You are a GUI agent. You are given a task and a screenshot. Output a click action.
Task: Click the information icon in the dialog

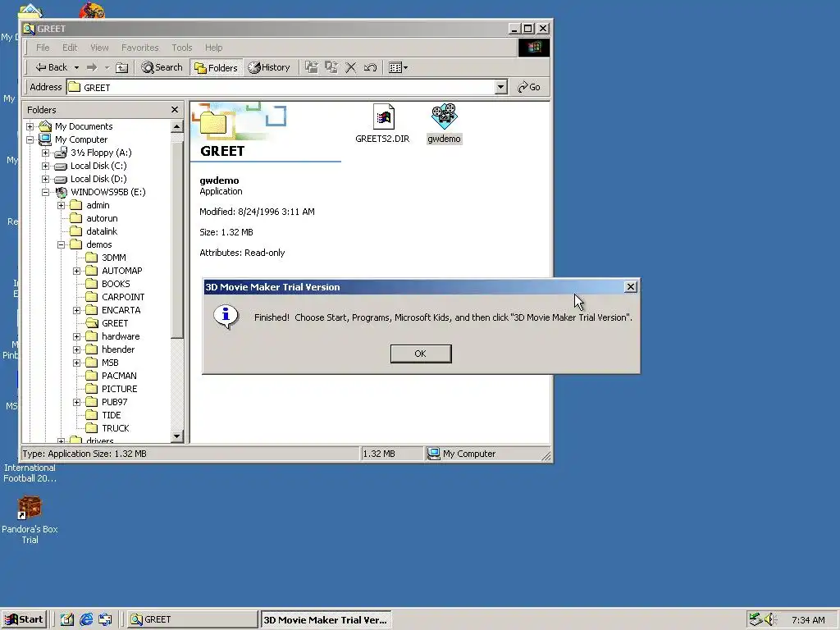[x=226, y=317]
